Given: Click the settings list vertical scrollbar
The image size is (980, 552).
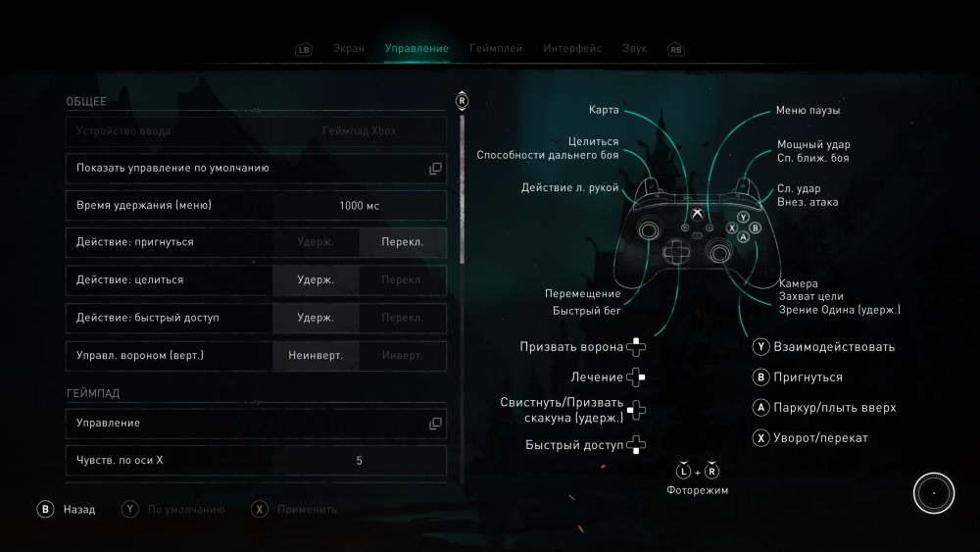Looking at the screenshot, I should point(462,186).
